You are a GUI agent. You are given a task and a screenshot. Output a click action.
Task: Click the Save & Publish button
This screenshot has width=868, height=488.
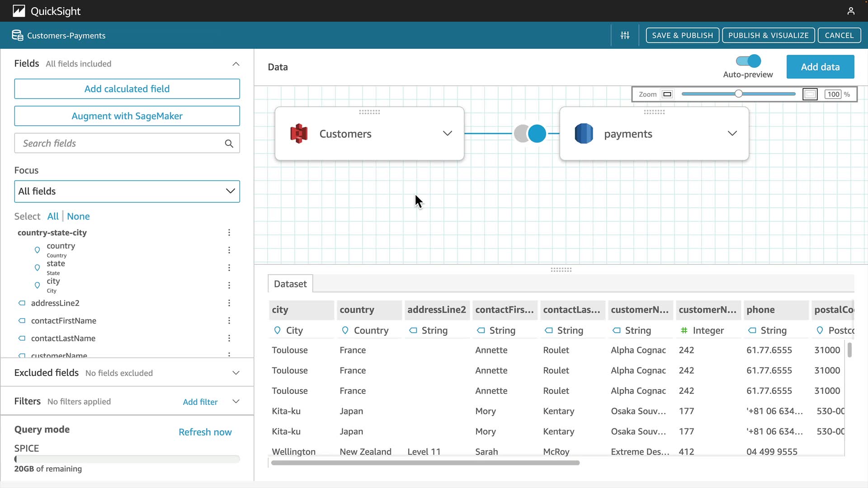(x=682, y=35)
